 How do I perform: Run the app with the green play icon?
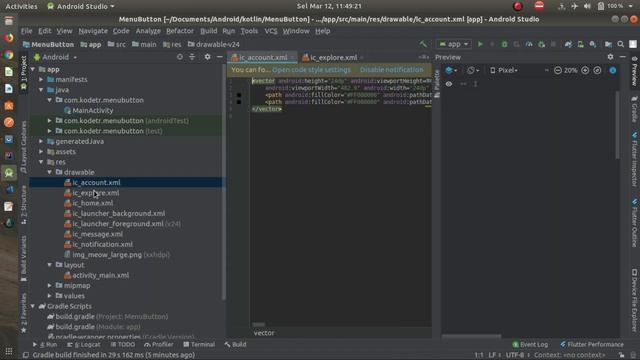pos(480,44)
